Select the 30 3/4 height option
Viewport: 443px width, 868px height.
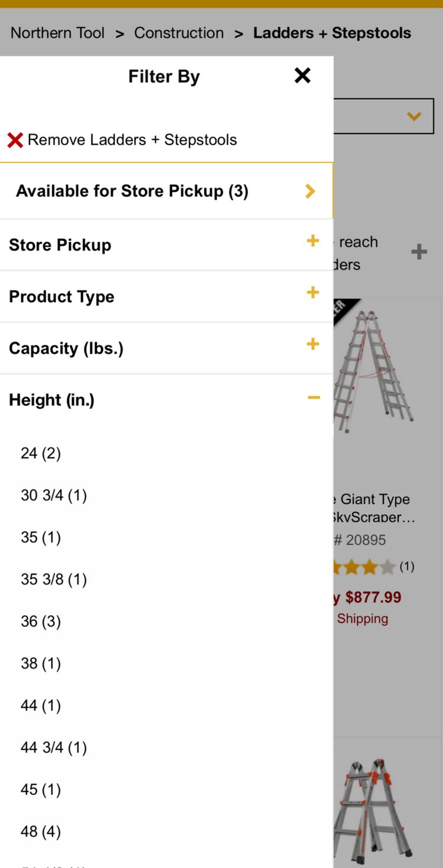click(x=54, y=495)
